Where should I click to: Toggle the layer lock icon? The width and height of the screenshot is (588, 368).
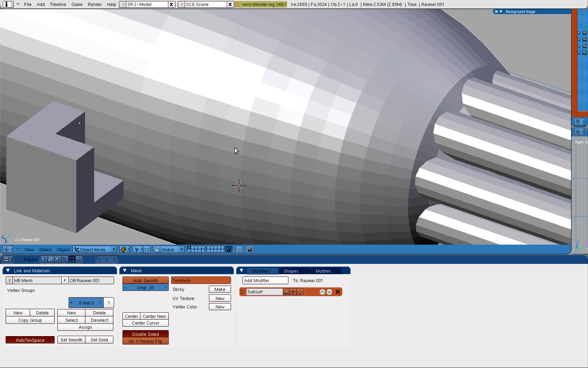pos(229,250)
